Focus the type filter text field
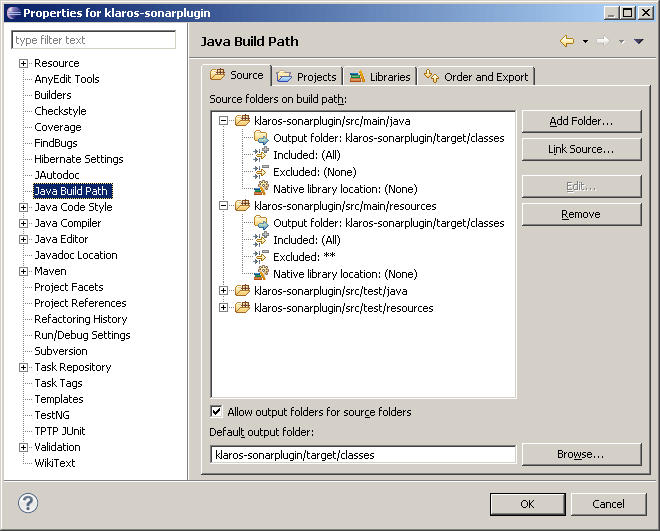The height and width of the screenshot is (531, 660). pos(93,40)
